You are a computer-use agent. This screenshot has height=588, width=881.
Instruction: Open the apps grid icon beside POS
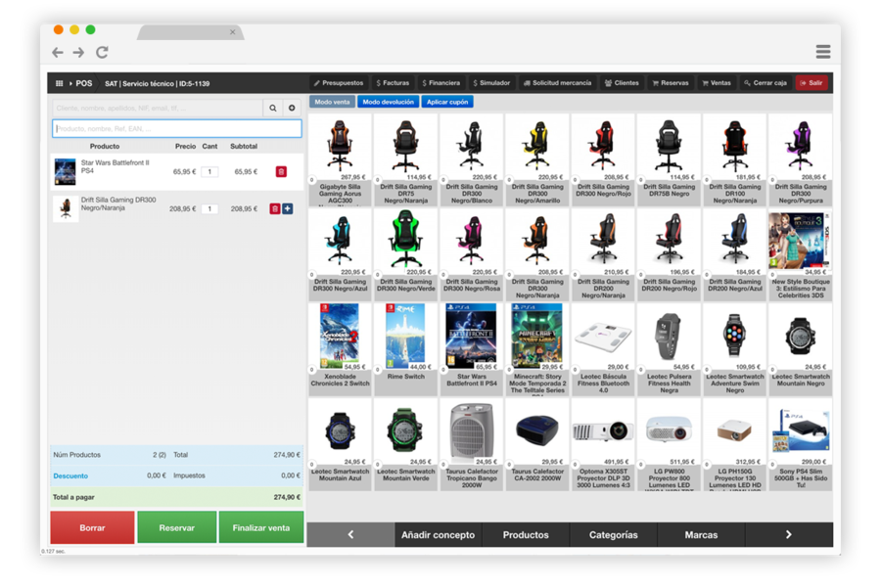[59, 83]
